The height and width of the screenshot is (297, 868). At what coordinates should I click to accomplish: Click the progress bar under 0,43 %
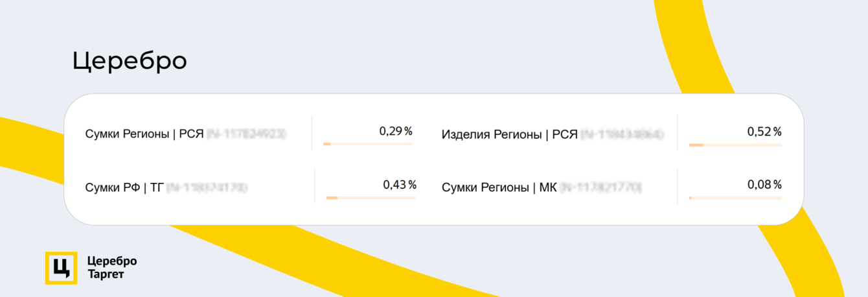(x=371, y=198)
